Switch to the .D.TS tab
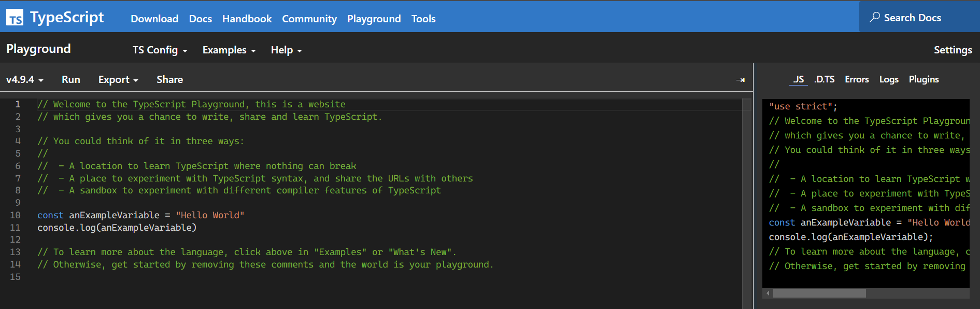 click(x=825, y=79)
